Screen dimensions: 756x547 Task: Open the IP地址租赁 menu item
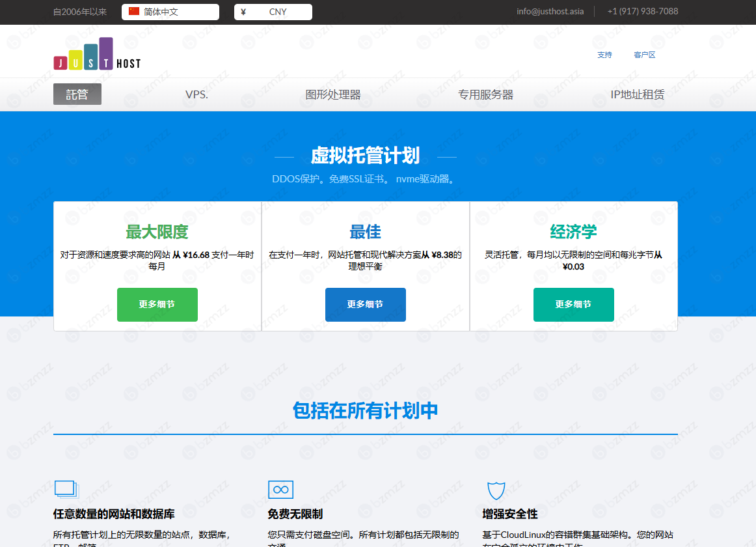638,94
